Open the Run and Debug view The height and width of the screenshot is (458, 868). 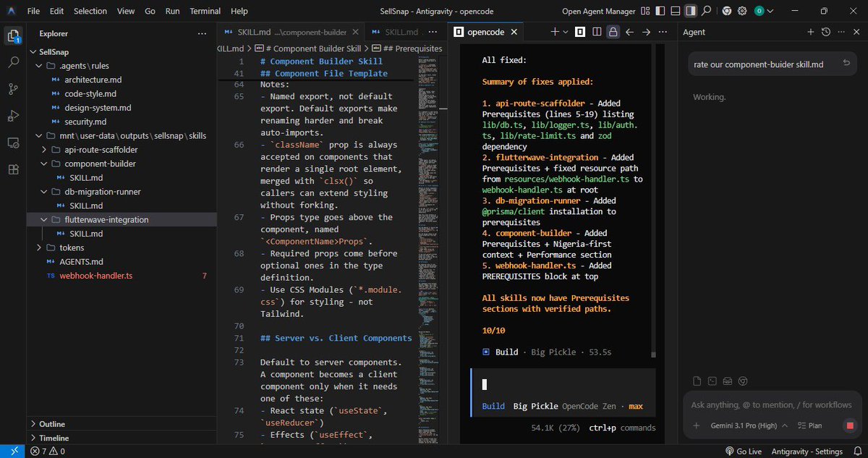(13, 114)
